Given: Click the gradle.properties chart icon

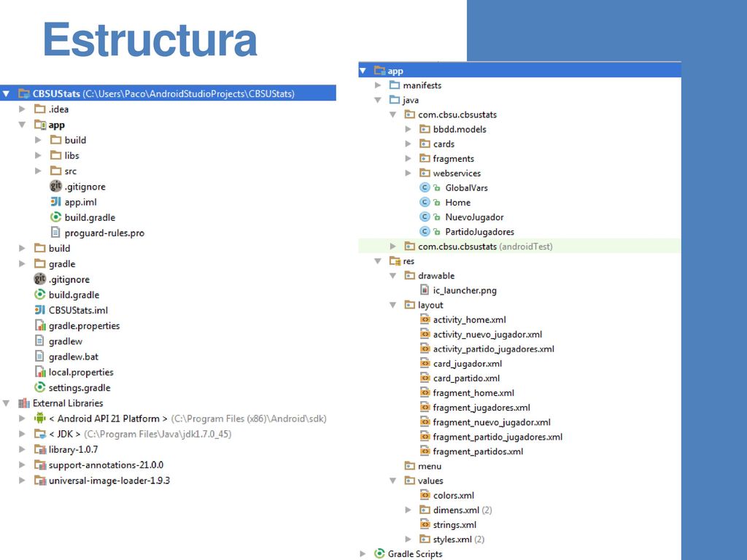Looking at the screenshot, I should click(x=41, y=325).
